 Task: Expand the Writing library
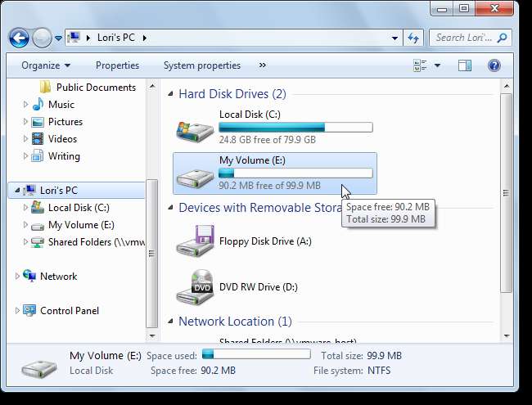pyautogui.click(x=25, y=156)
